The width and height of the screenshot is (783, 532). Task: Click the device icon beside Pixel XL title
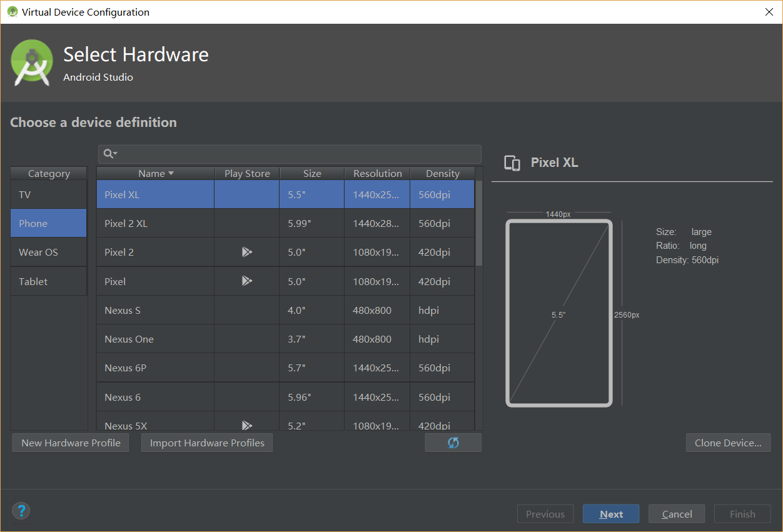512,163
